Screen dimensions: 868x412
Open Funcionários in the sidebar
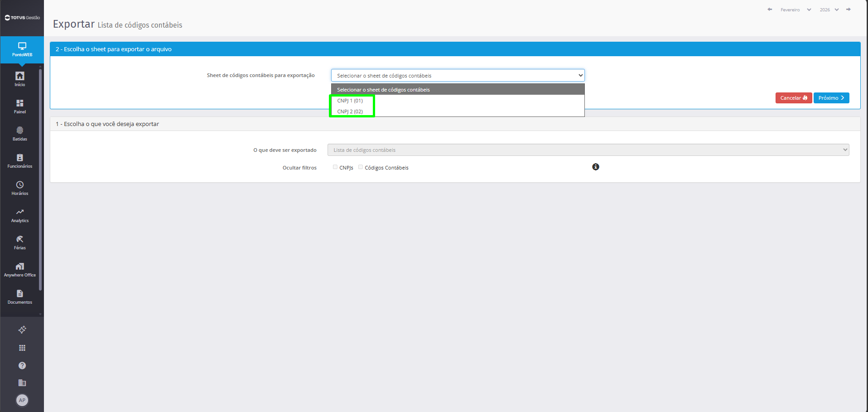pyautogui.click(x=20, y=160)
